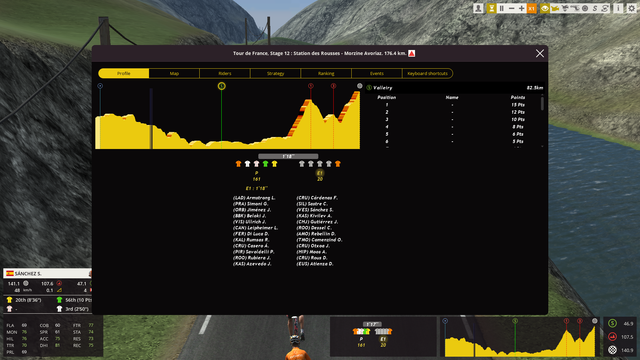Image resolution: width=640 pixels, height=360 pixels.
Task: Switch to the Map tab
Action: pyautogui.click(x=174, y=73)
